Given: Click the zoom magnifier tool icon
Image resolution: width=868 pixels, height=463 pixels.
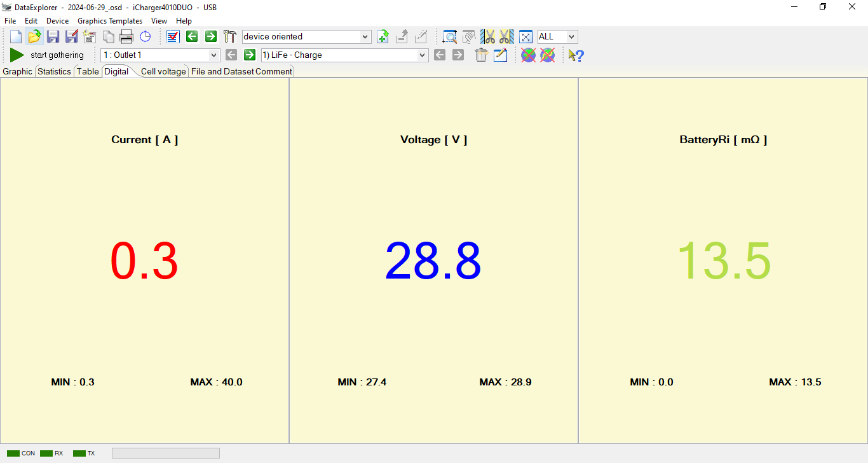Looking at the screenshot, I should (450, 37).
